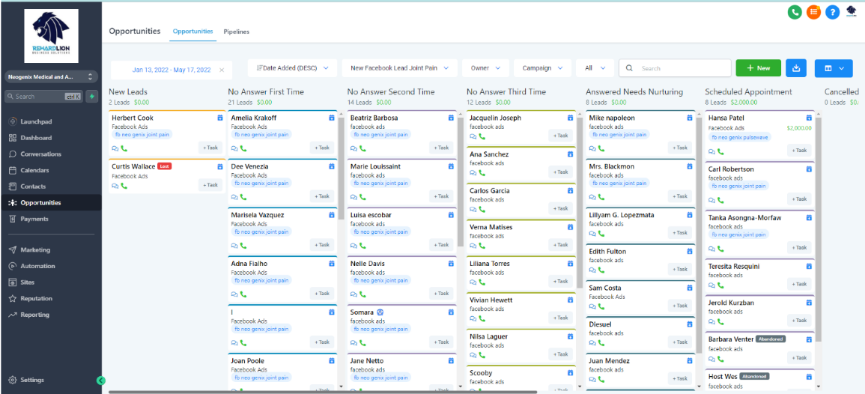Click the No Answer First Time column scrollbar
Viewport: 865px width, 394px height.
[x=342, y=168]
